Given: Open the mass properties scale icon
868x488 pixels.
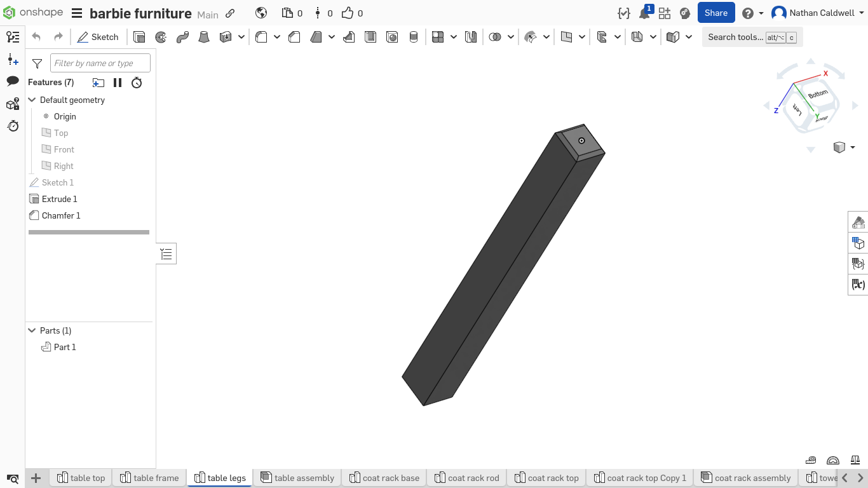Looking at the screenshot, I should click(x=855, y=459).
